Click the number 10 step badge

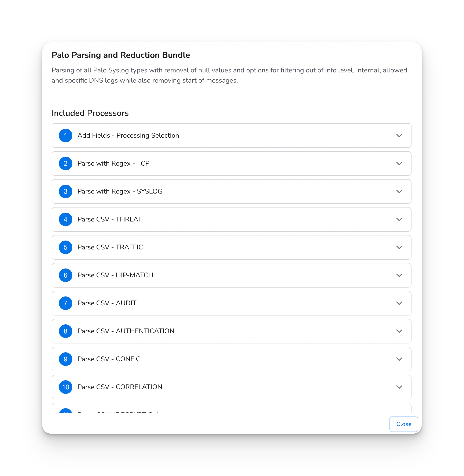click(x=66, y=387)
